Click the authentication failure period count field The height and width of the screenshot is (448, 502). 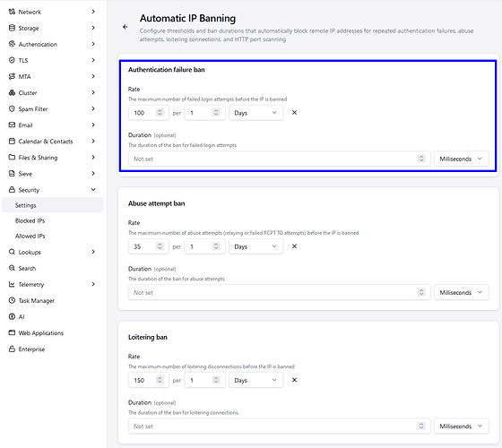[x=205, y=113]
